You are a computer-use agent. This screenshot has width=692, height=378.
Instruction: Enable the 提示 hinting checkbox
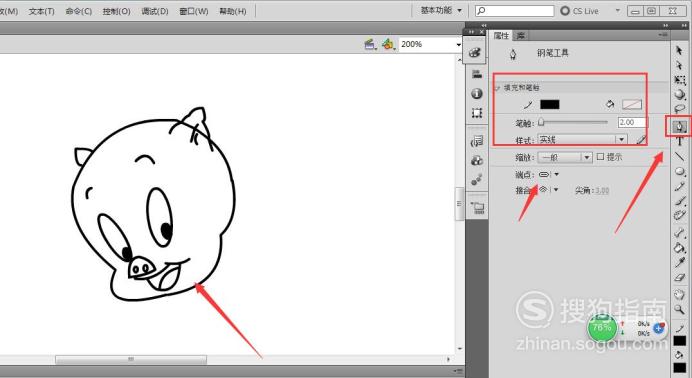click(600, 157)
